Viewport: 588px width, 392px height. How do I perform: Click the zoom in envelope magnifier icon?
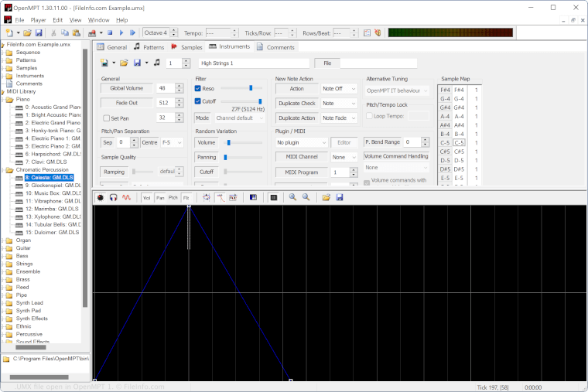[x=292, y=198]
